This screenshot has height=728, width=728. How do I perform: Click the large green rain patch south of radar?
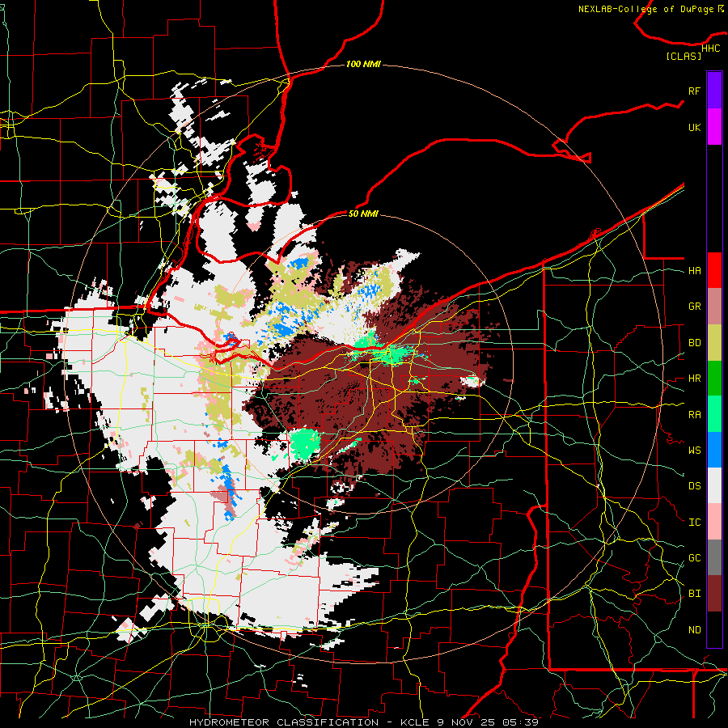tap(305, 443)
